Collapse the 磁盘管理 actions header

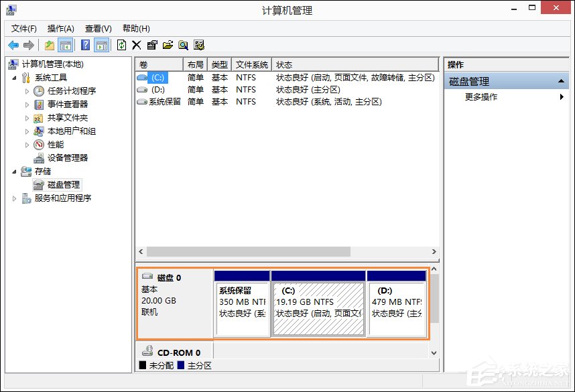560,80
